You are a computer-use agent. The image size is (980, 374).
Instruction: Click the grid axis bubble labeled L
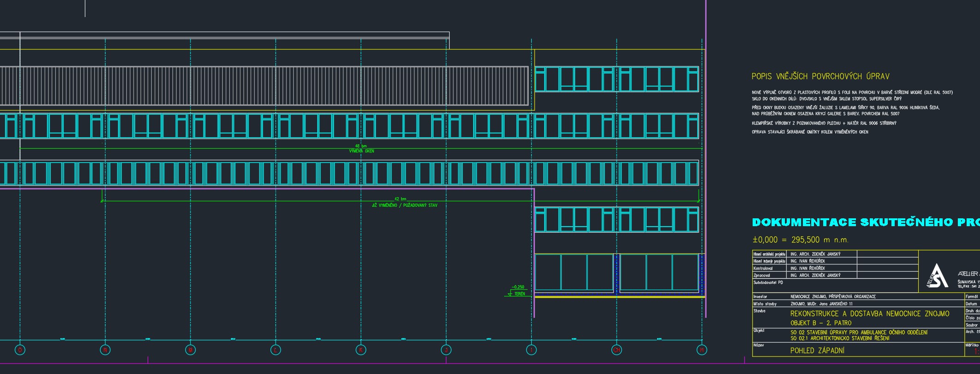coord(276,350)
